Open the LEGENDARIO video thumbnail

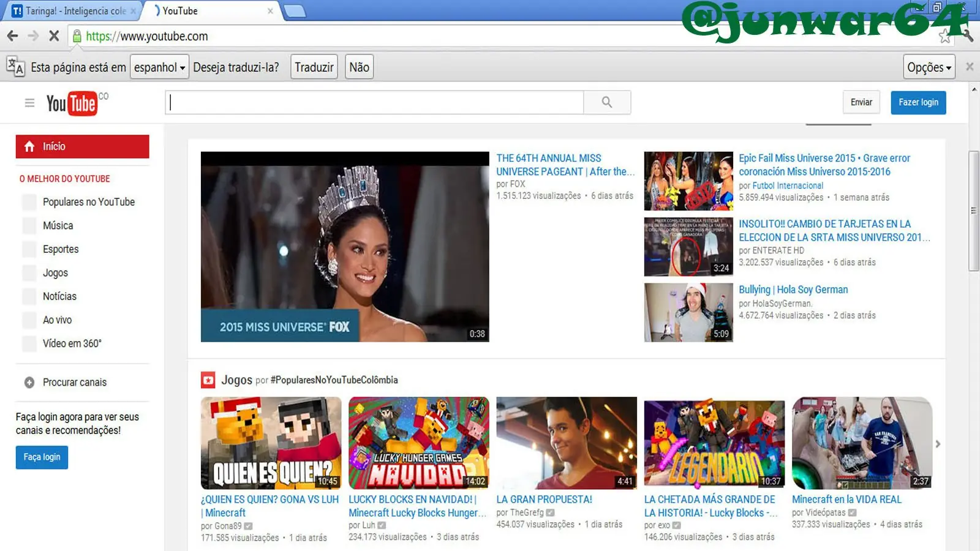714,443
